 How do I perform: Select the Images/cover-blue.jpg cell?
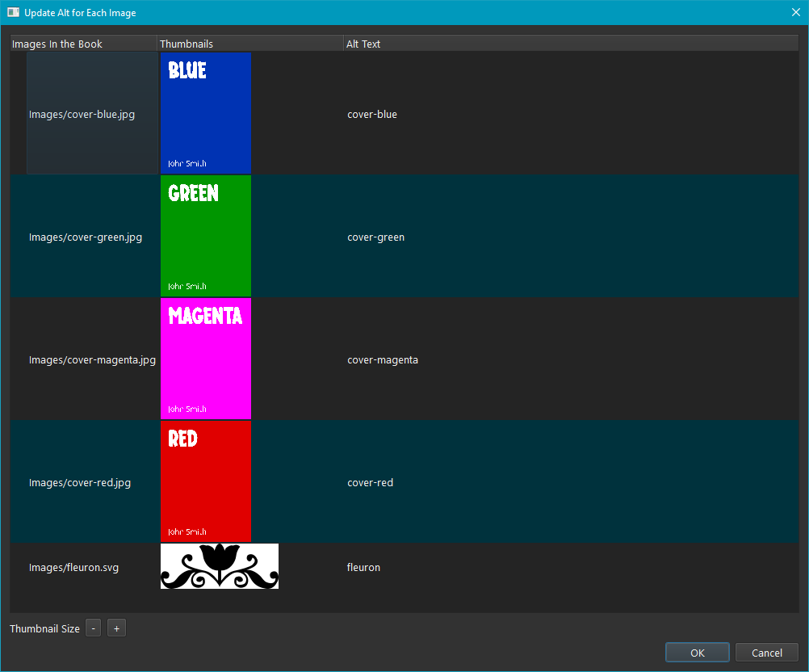92,113
